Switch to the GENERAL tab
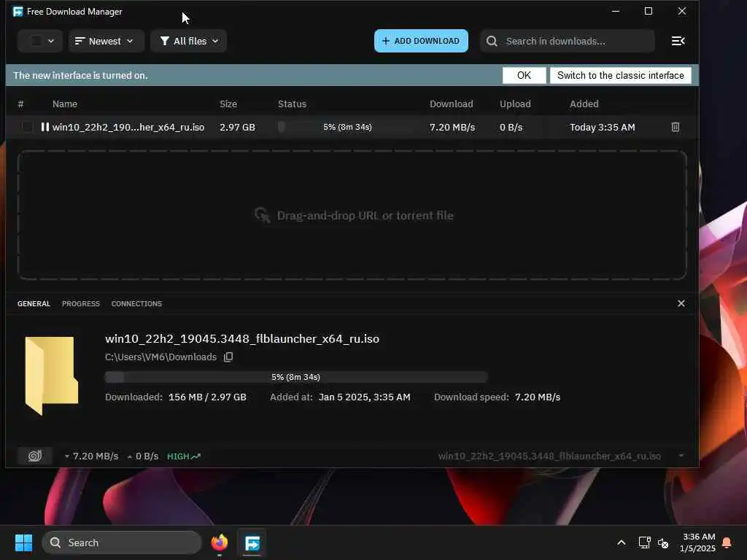 click(x=34, y=304)
